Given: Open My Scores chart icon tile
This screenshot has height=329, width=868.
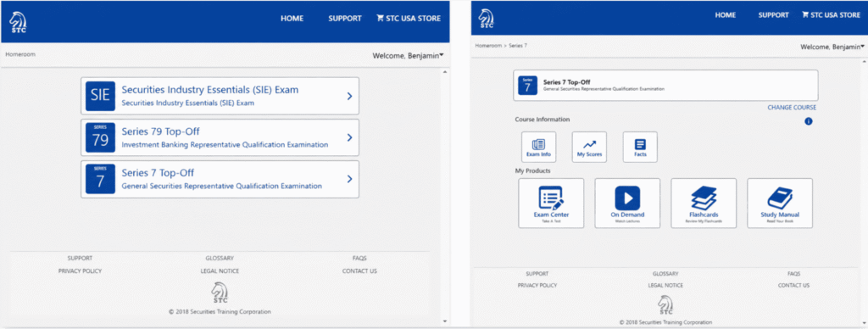Looking at the screenshot, I should pyautogui.click(x=589, y=147).
